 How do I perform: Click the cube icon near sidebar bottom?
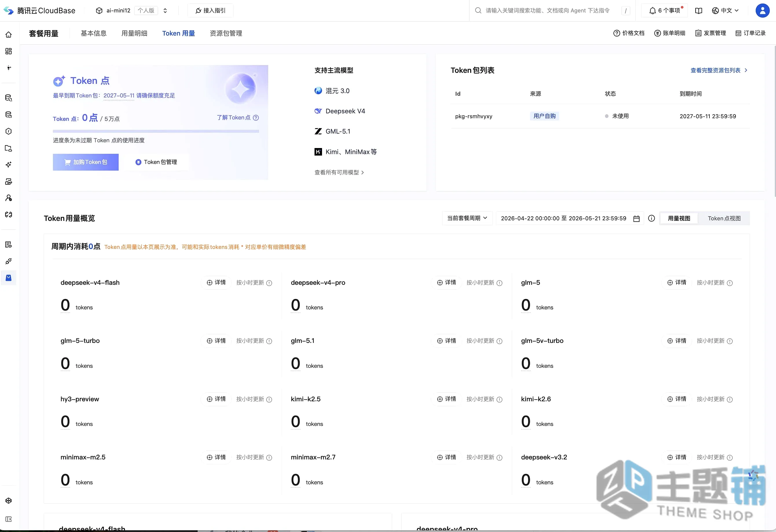[9, 500]
